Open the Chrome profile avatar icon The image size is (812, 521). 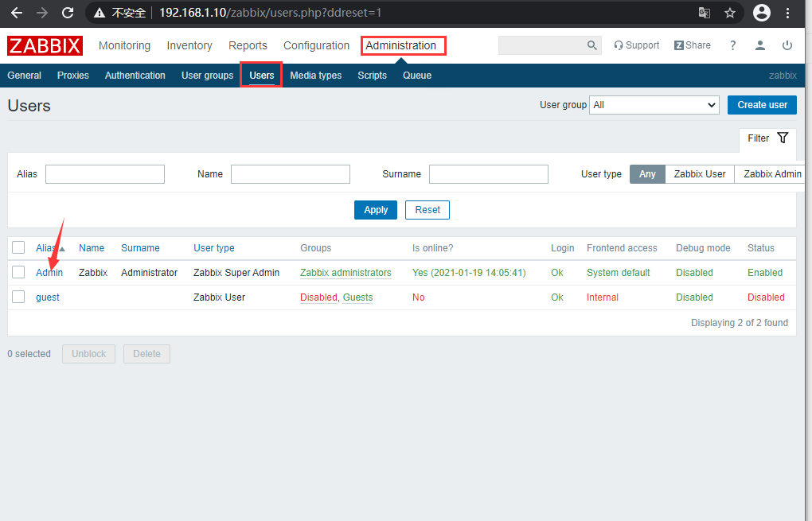(761, 13)
